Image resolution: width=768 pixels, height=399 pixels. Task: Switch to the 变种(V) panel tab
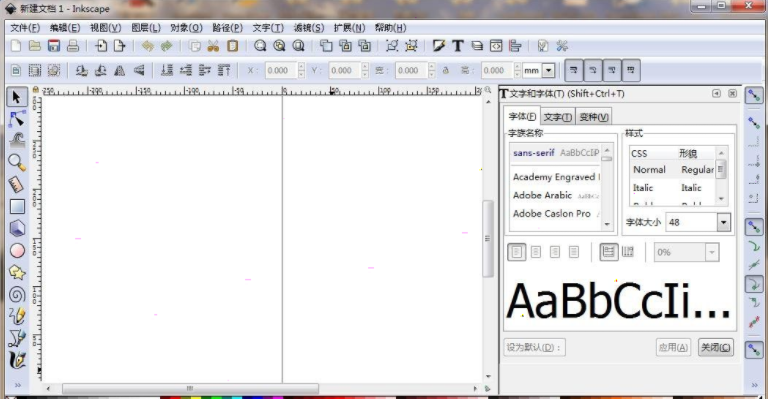point(594,117)
